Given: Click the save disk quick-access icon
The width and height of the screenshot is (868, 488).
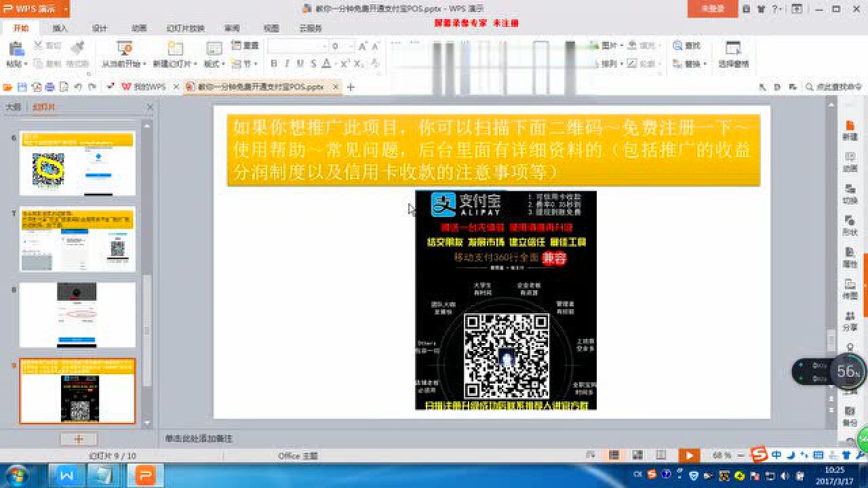Looking at the screenshot, I should click(22, 87).
